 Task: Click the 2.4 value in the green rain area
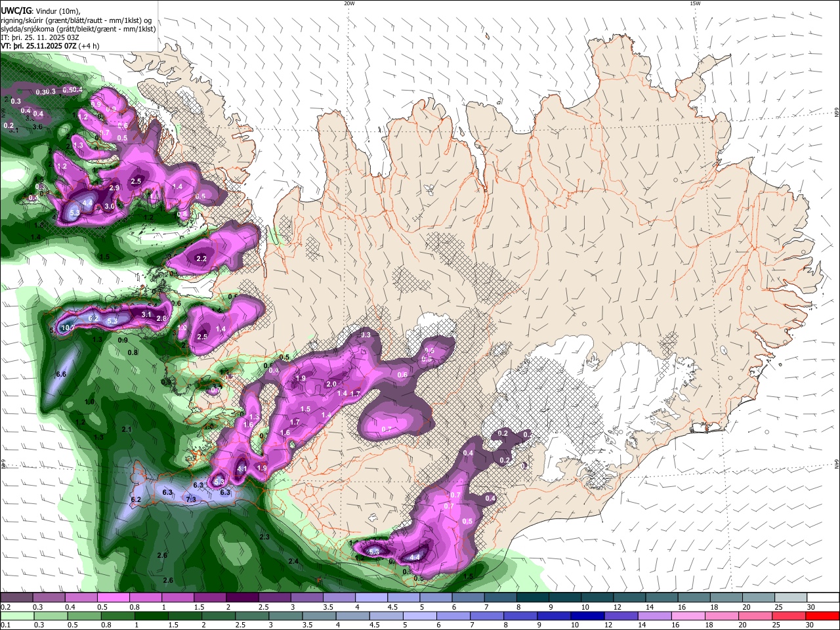(293, 561)
